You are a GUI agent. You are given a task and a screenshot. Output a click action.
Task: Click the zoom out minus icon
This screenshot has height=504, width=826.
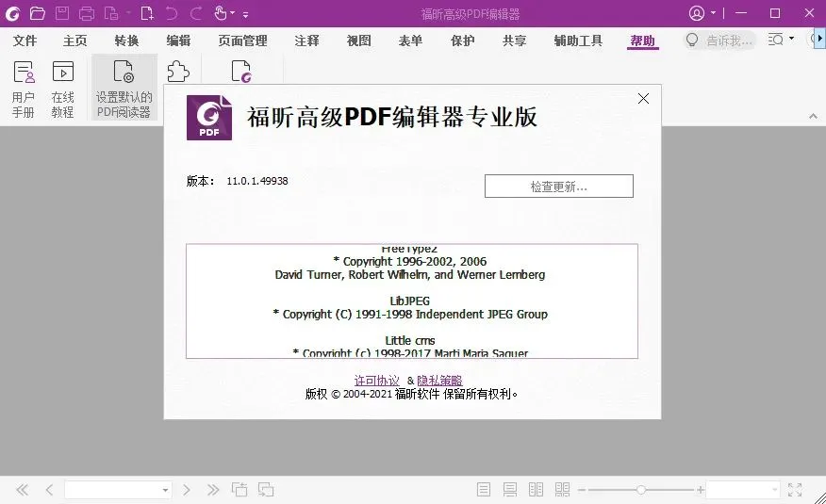click(x=582, y=490)
